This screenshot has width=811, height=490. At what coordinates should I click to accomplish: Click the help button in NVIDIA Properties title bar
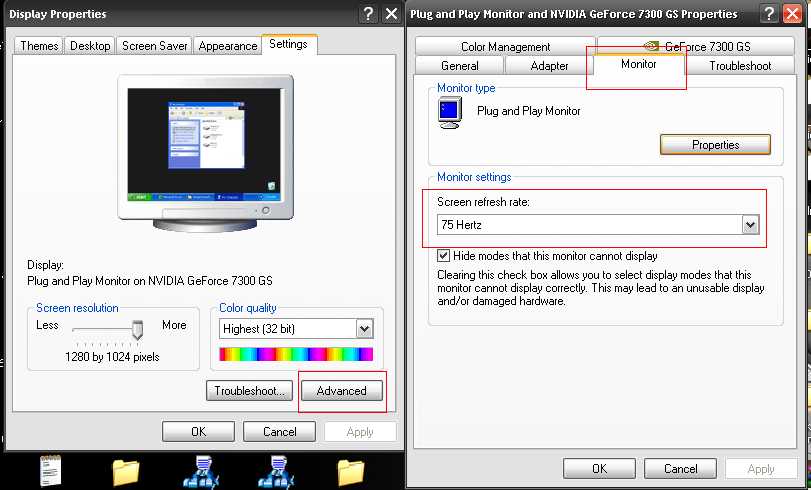click(770, 14)
